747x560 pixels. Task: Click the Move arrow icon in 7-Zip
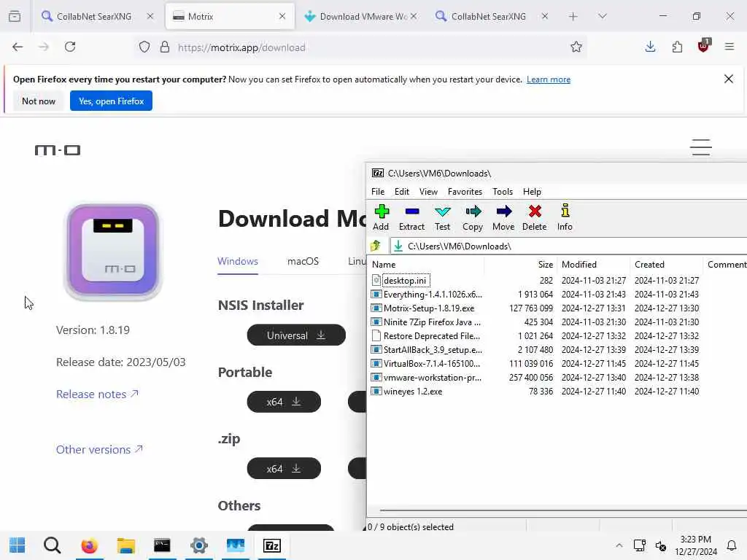(x=503, y=217)
